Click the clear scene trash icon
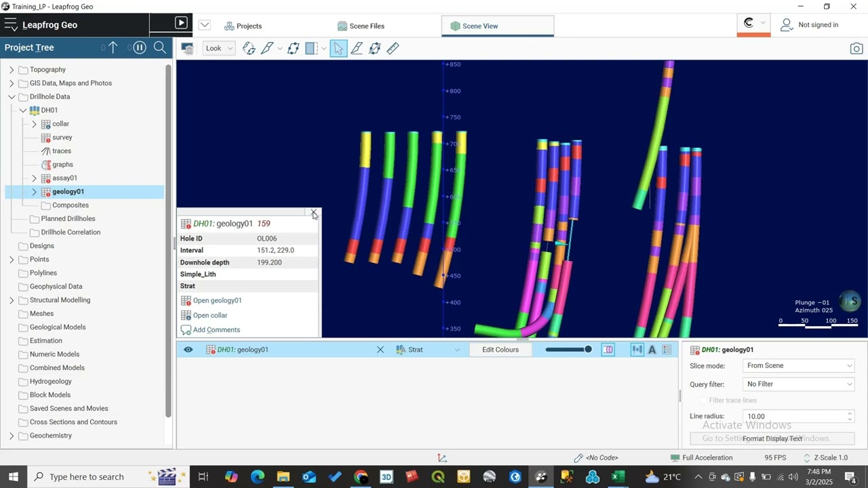The width and height of the screenshot is (868, 488). [188, 48]
